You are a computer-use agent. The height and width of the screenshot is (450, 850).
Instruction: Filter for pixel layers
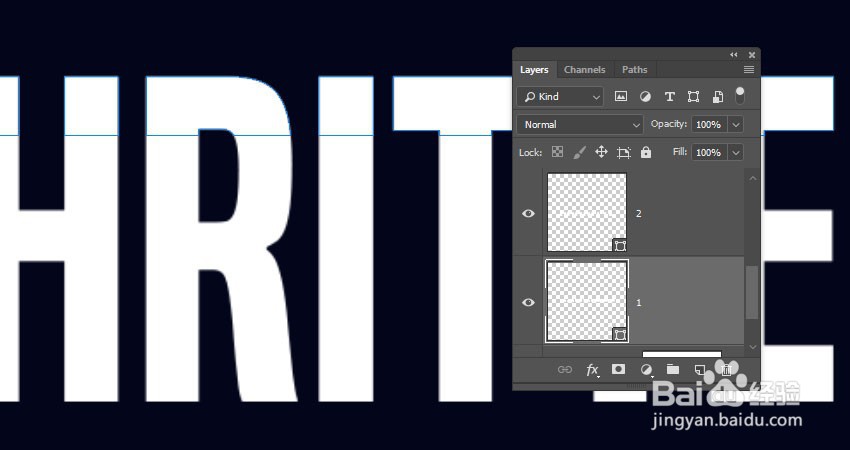click(x=621, y=97)
